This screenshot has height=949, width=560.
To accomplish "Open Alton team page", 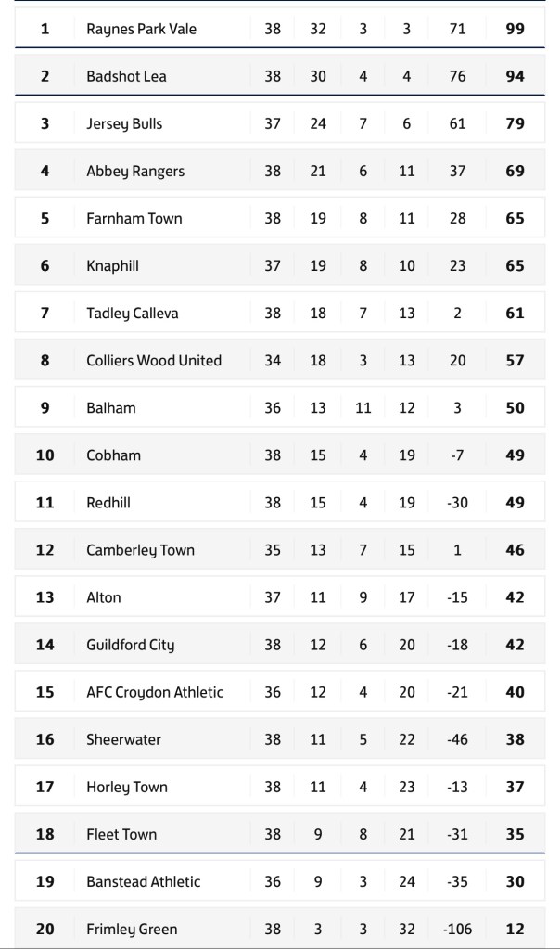I will click(x=104, y=596).
